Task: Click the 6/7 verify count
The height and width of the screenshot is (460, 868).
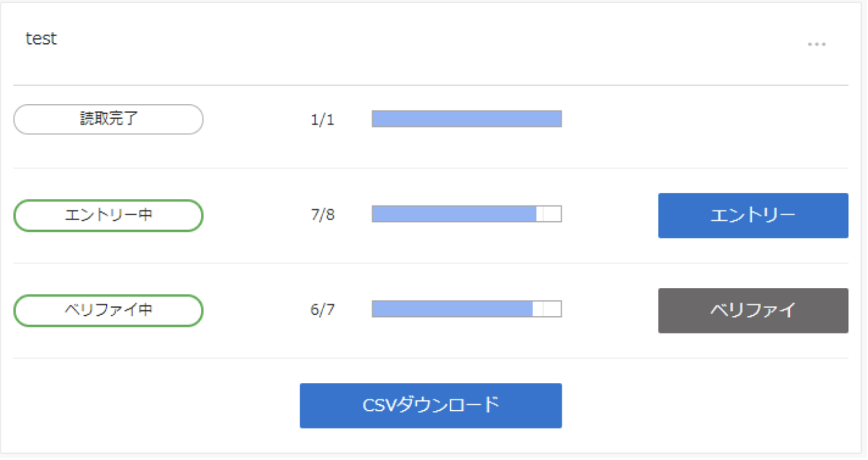Action: click(323, 310)
